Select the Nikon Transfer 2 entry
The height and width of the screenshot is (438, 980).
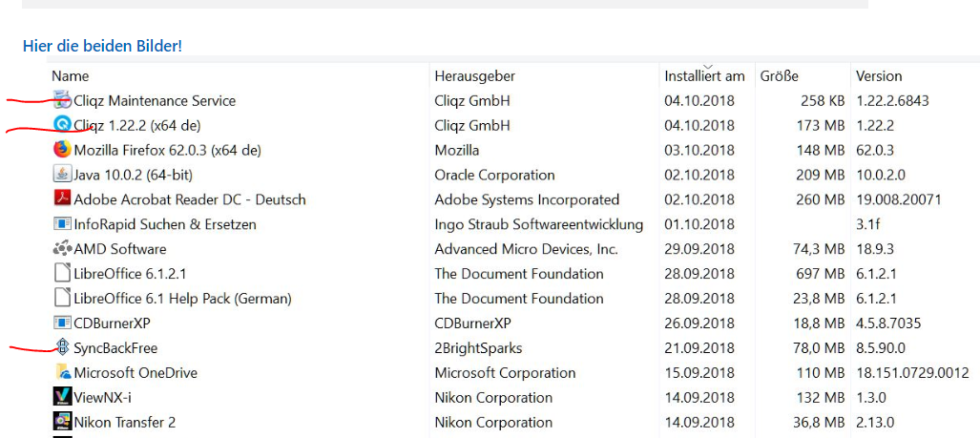tap(124, 423)
